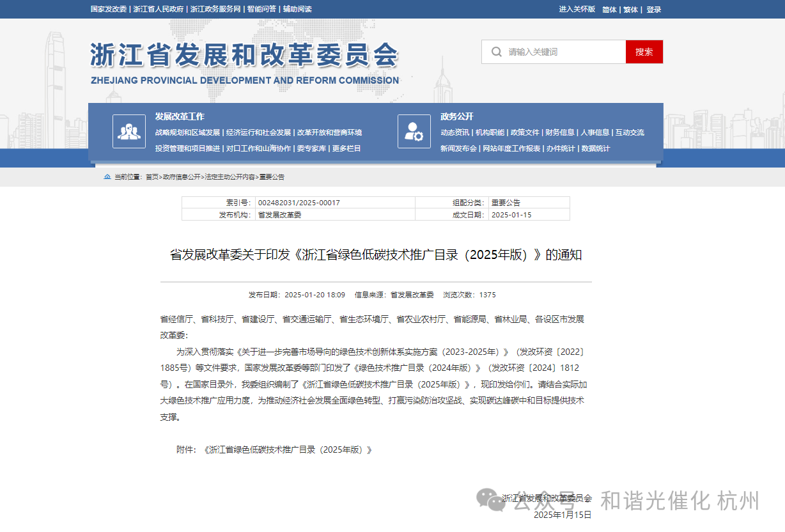Click the 浙江省发展和改革委员会 site logo
Viewport: 785px width, 532px height.
click(x=244, y=63)
